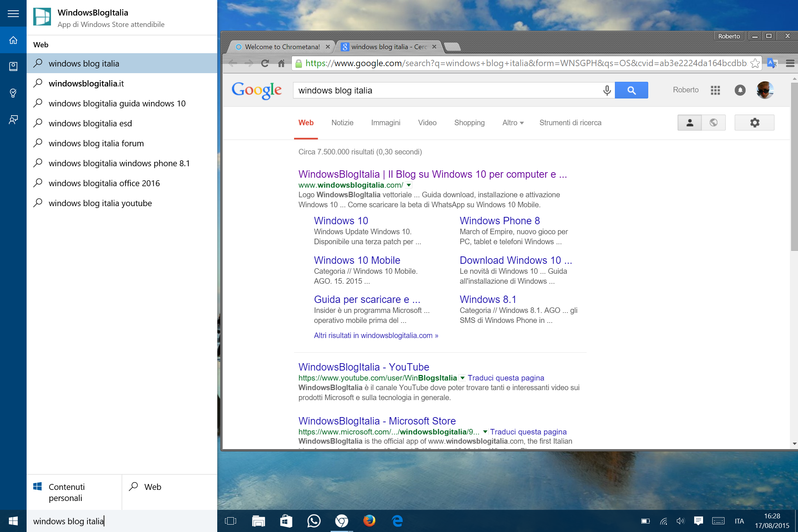Open the Windows 10 Mobile sitelink
Viewport: 798px width, 532px height.
[x=357, y=260]
